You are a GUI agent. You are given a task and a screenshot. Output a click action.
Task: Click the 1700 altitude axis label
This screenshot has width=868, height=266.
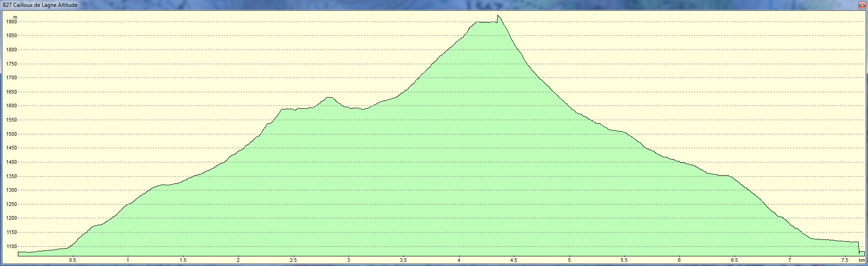coord(11,78)
